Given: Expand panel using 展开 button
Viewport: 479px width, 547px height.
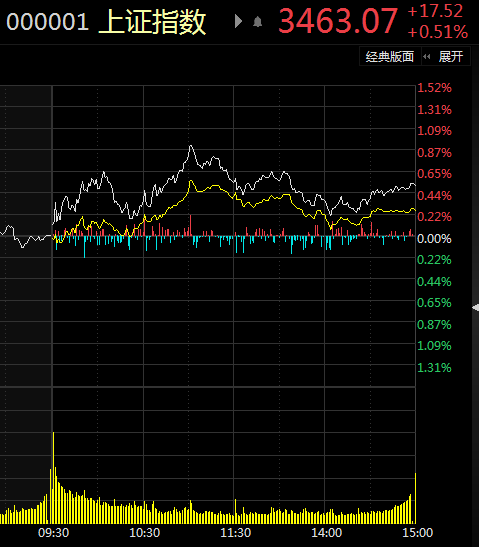Looking at the screenshot, I should 451,57.
